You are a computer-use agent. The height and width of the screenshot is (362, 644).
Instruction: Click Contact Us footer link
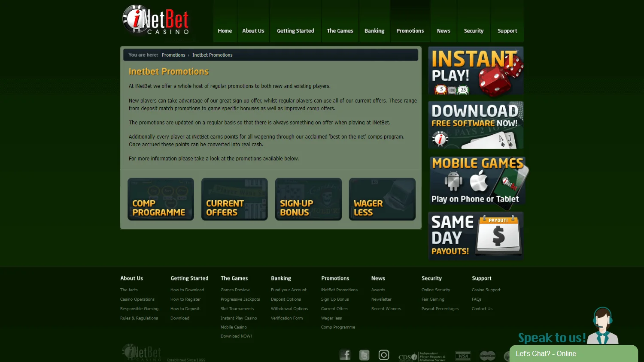coord(482,309)
